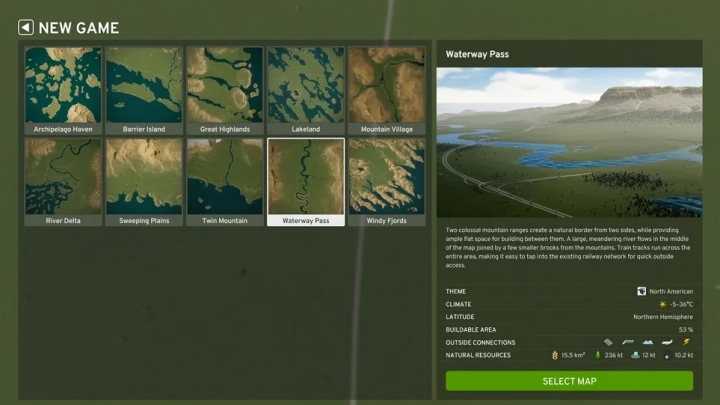Screen dimensions: 720x405
Task: Click the Waterway Pass preview image
Action: coord(569,142)
